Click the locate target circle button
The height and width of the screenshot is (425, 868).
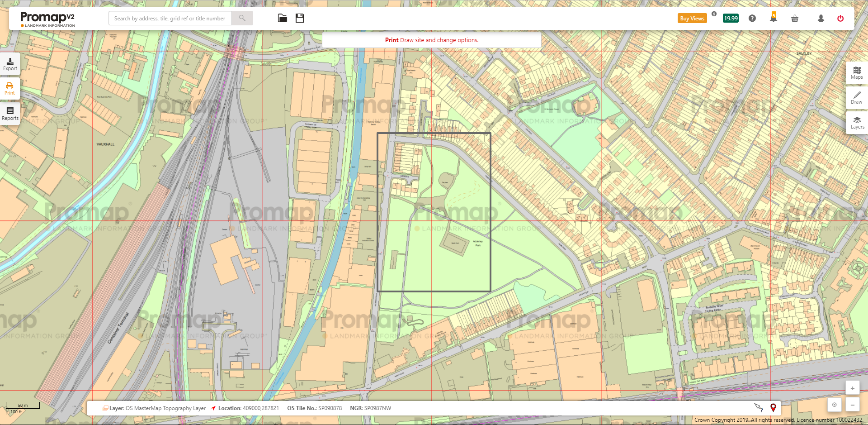click(835, 405)
